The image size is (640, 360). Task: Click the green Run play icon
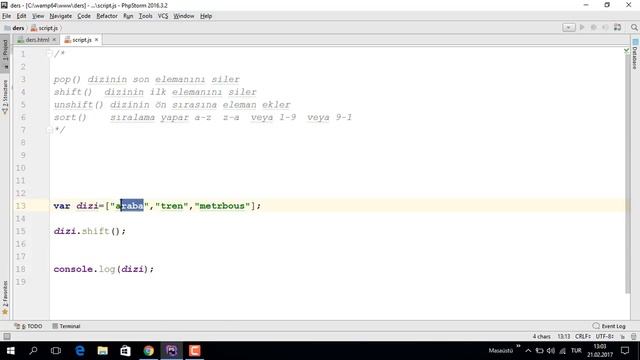[x=582, y=27]
